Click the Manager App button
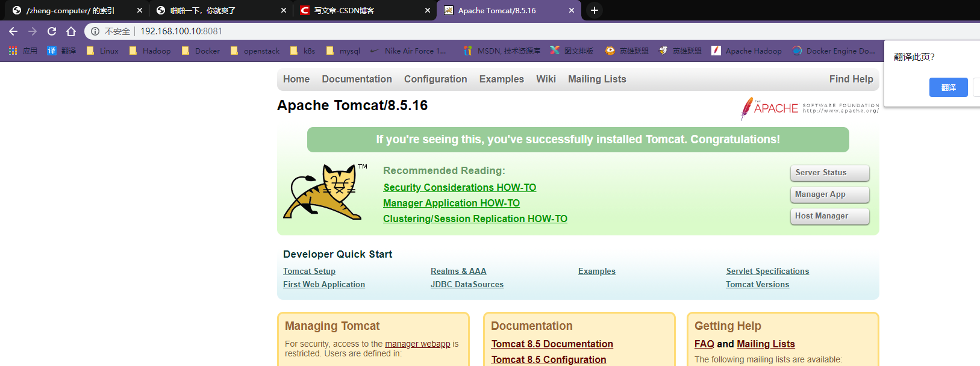Image resolution: width=980 pixels, height=366 pixels. pos(829,194)
